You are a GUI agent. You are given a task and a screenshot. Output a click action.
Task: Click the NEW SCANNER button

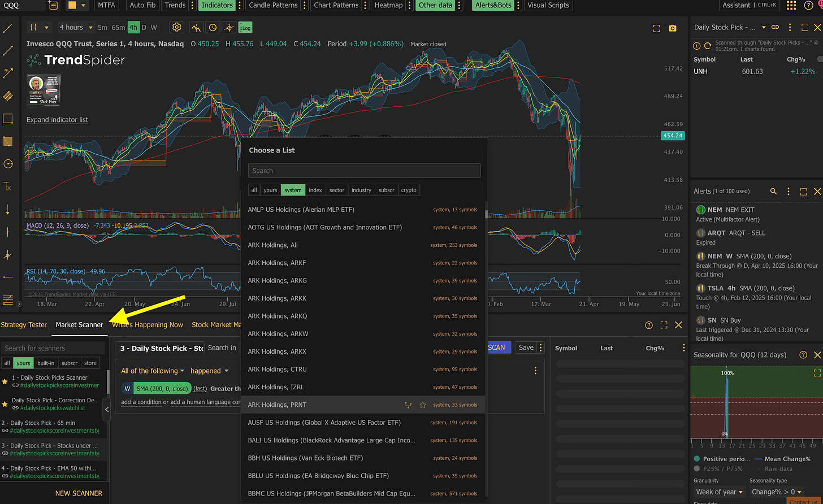(79, 493)
